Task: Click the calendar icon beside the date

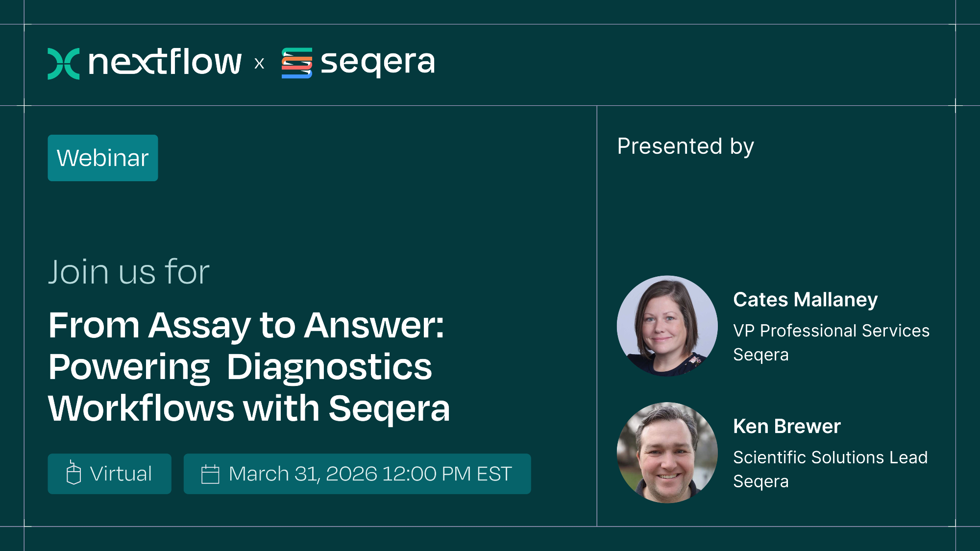Action: coord(210,474)
